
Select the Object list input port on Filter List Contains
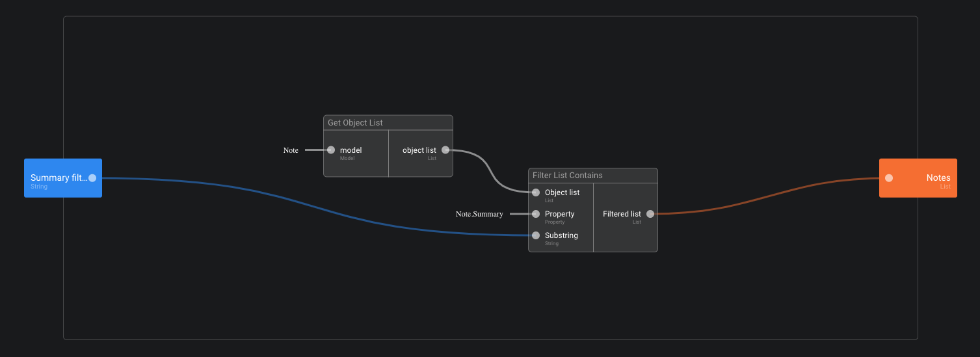tap(536, 192)
